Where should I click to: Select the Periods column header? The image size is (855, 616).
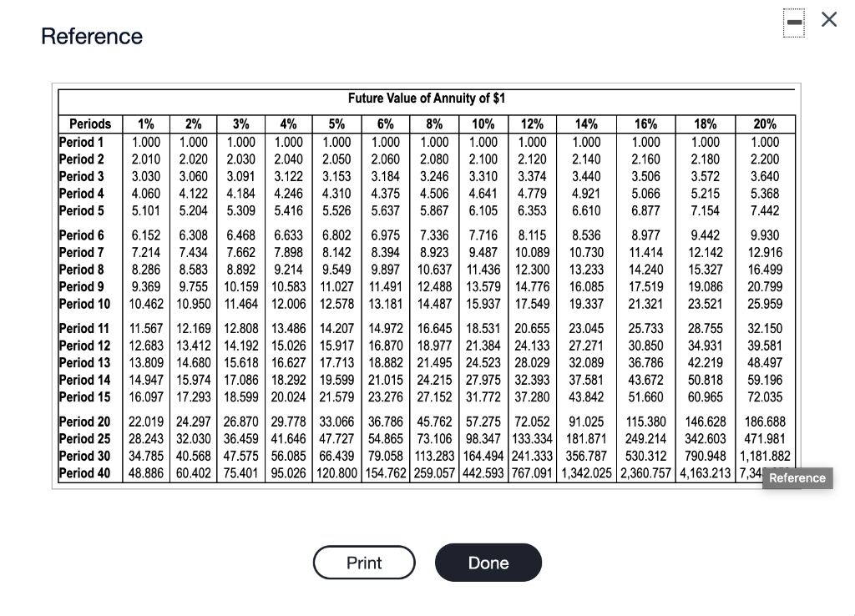click(x=90, y=124)
